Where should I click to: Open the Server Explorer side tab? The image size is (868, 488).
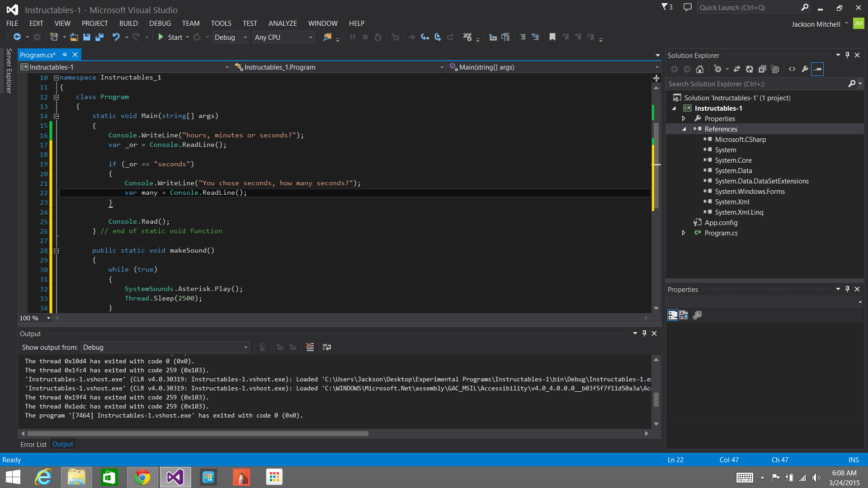(9, 70)
